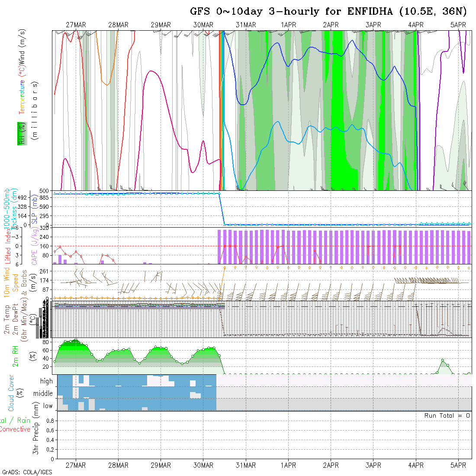Click the 28MAR label on the bottom axis
The height and width of the screenshot is (476, 476).
(x=118, y=465)
